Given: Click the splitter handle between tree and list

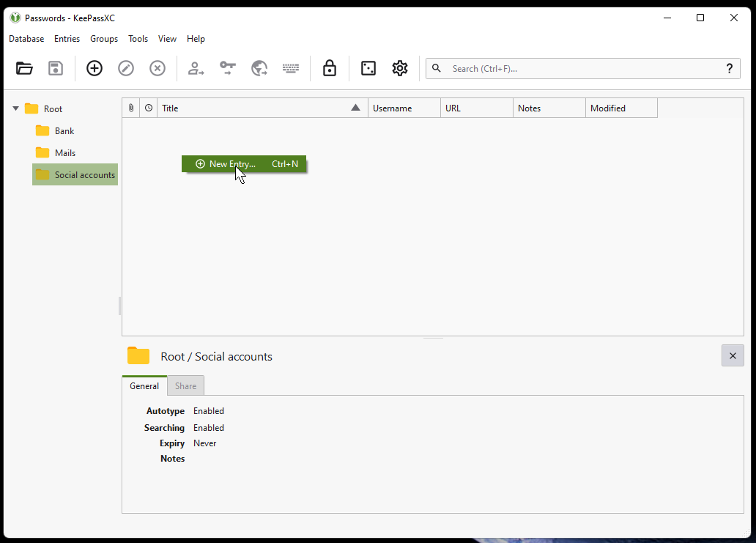Looking at the screenshot, I should pos(119,306).
